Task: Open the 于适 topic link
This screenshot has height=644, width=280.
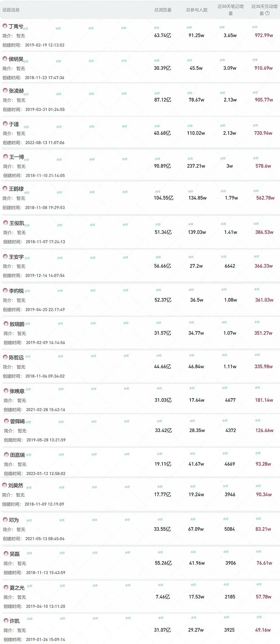Action: pos(14,124)
